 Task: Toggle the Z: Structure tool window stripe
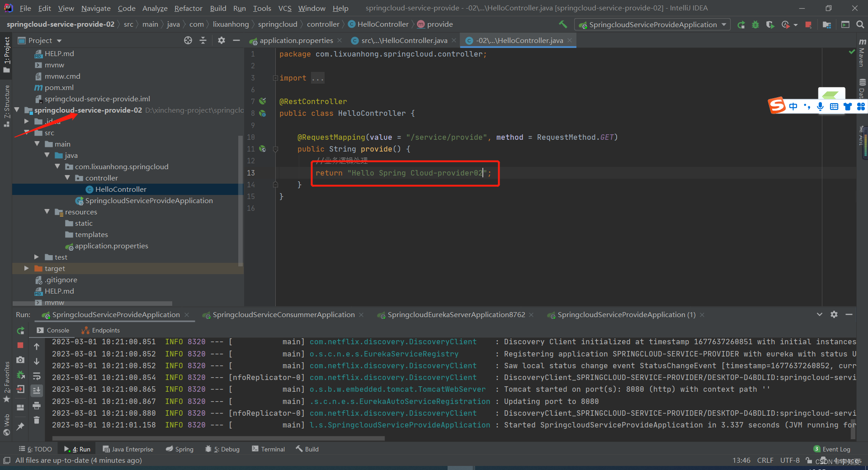tap(6, 105)
